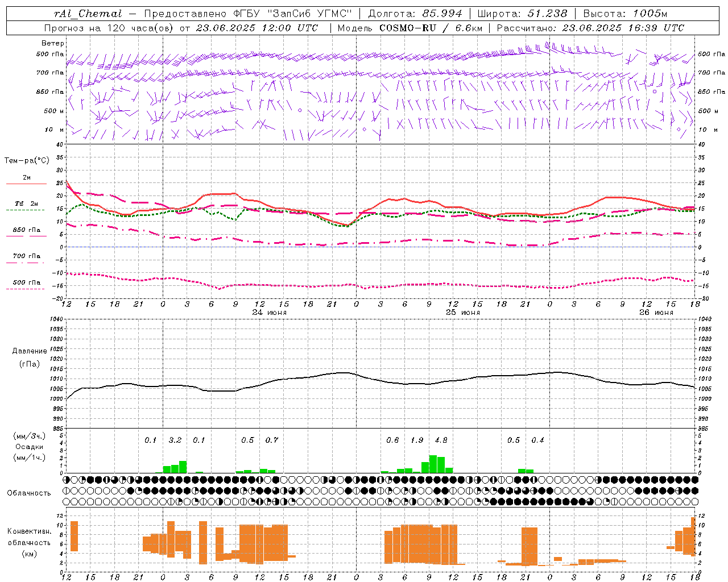Screen dimensions: 728x582
Task: Click the 0.6 precipitation total value
Action: click(392, 440)
